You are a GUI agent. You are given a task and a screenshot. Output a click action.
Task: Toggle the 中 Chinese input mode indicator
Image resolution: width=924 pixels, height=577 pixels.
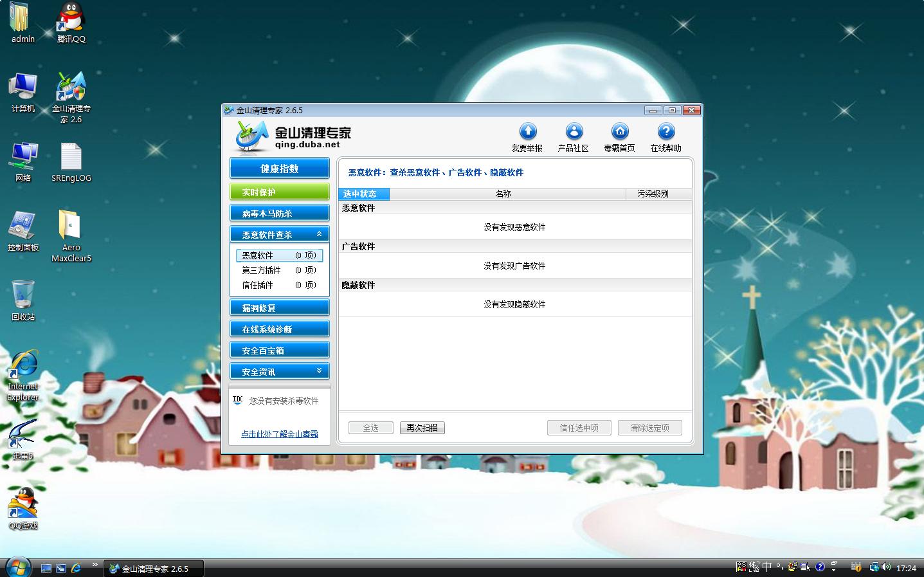(767, 567)
